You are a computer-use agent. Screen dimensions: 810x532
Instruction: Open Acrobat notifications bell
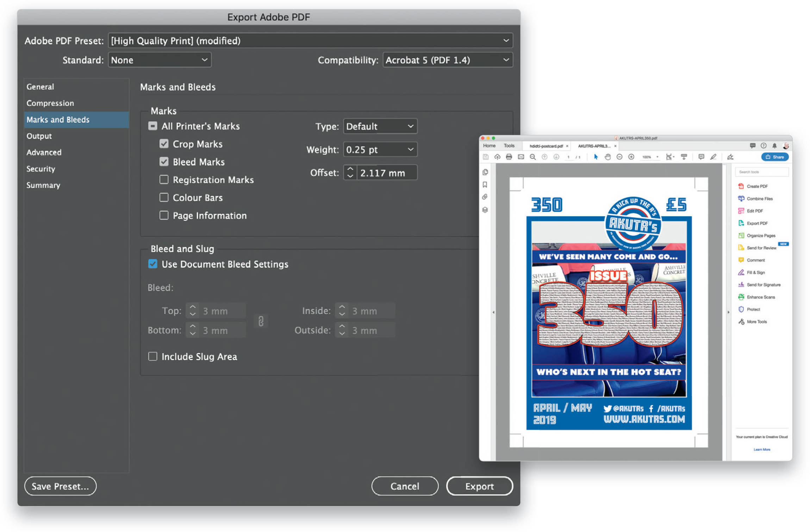[x=774, y=146]
